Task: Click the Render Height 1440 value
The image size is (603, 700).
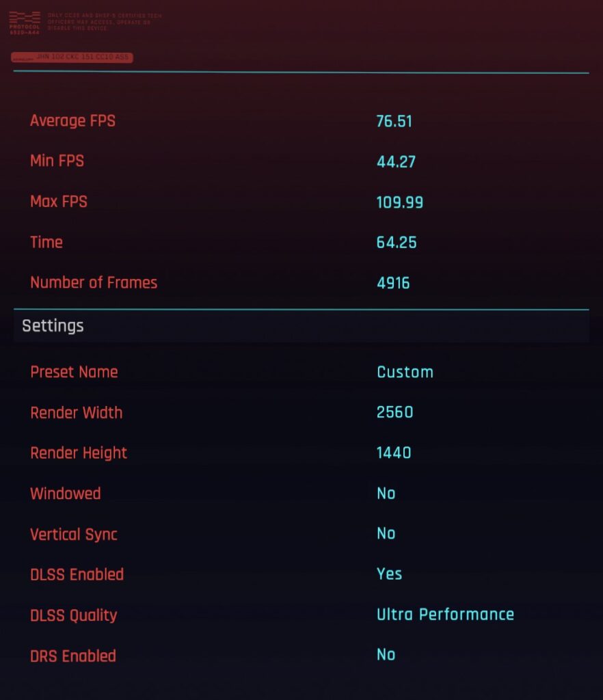Action: point(394,453)
